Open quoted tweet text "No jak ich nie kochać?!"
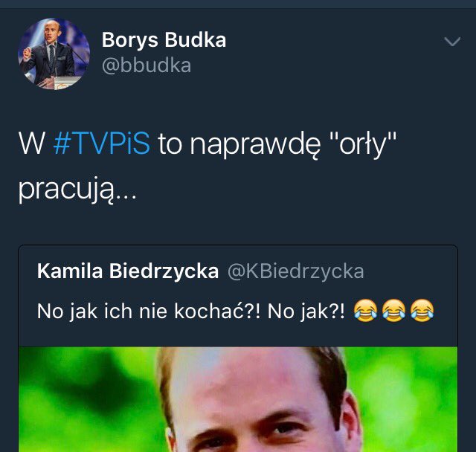476x452 pixels. click(x=149, y=311)
